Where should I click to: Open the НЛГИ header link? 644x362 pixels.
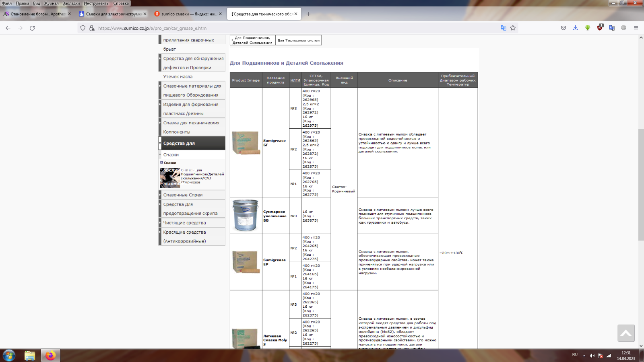(295, 80)
